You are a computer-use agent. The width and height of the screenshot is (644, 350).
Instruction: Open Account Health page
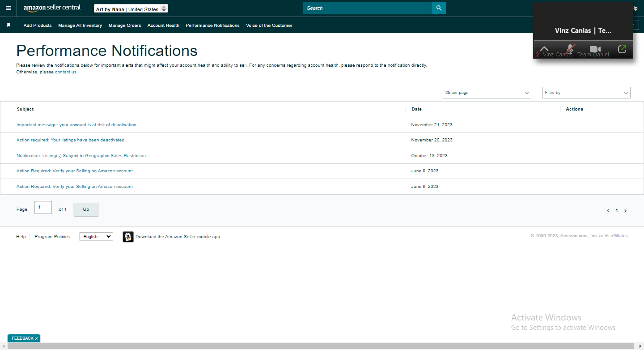point(163,26)
